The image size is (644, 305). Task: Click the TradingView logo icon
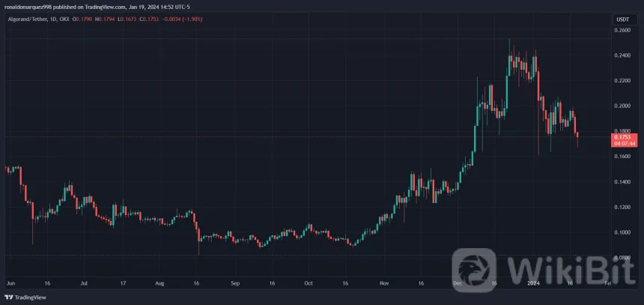[x=8, y=298]
